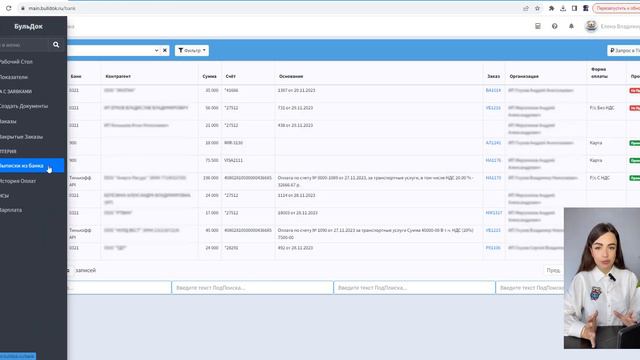Toggle the browser side panel icon

(574, 8)
